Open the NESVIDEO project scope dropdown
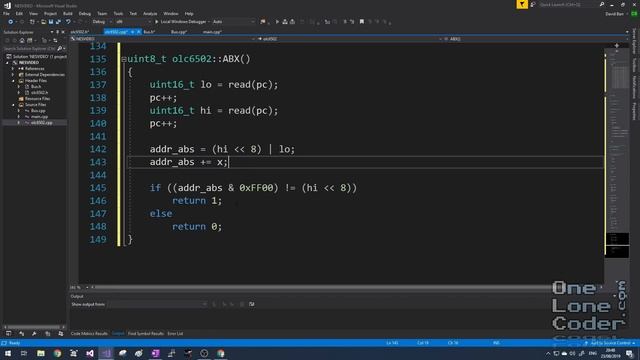This screenshot has width=640, height=360. point(163,39)
